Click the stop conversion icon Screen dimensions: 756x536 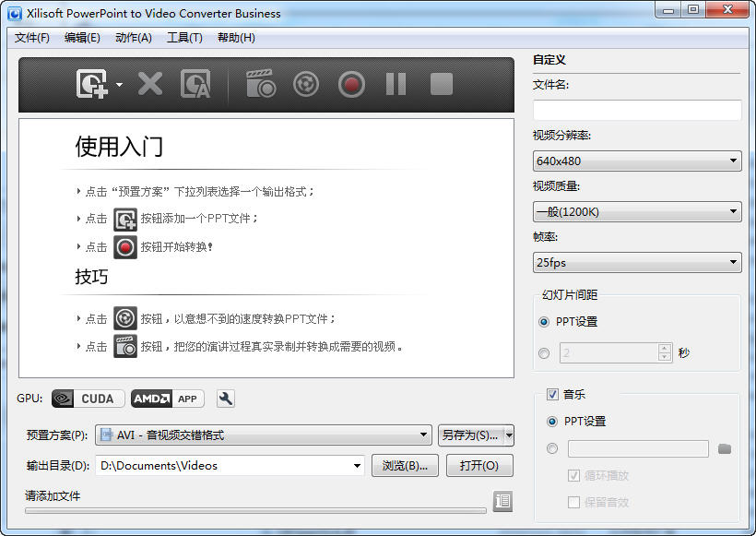(441, 84)
